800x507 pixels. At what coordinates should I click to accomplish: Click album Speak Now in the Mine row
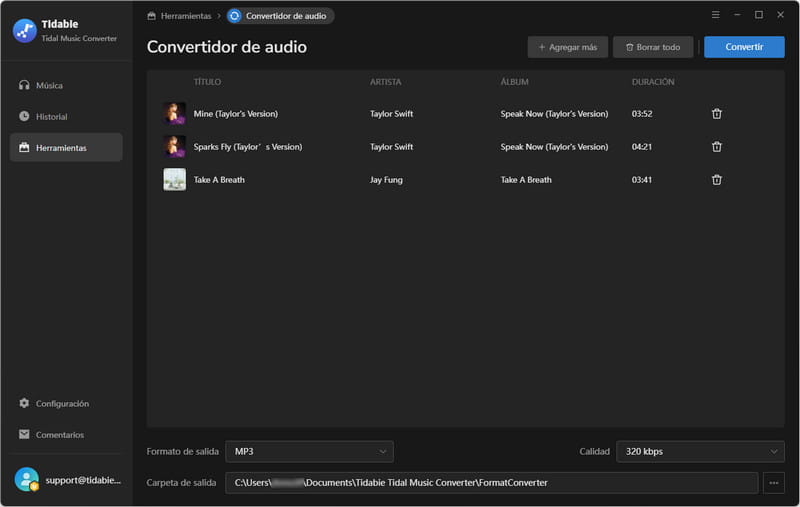click(554, 114)
